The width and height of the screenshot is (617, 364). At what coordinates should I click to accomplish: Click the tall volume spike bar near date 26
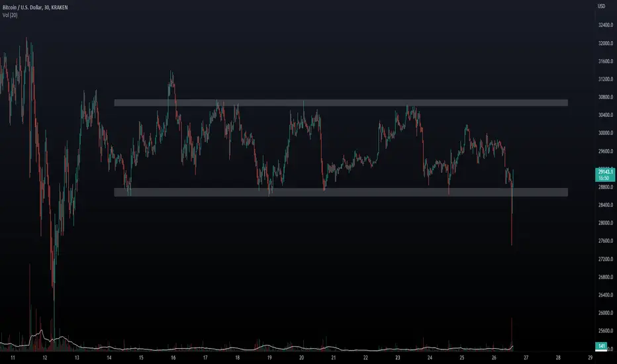[x=512, y=334]
